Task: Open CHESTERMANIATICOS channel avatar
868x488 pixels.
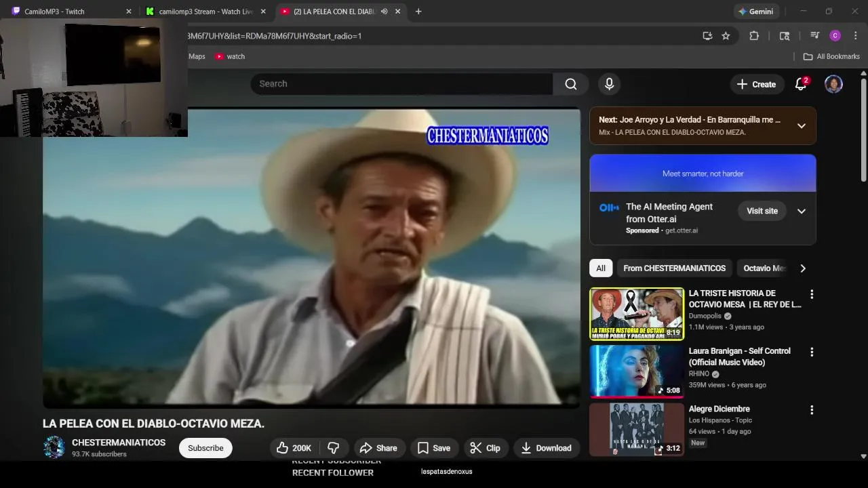Action: pyautogui.click(x=54, y=447)
